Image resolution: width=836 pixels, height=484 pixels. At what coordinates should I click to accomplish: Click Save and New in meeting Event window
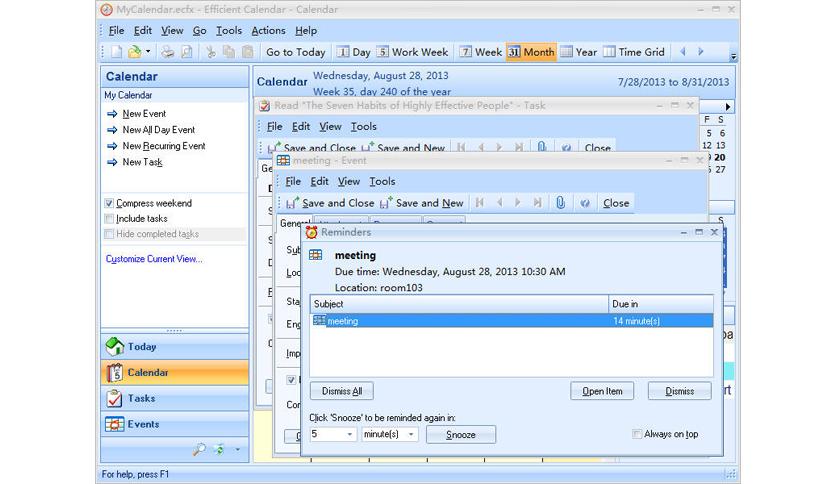[x=421, y=203]
